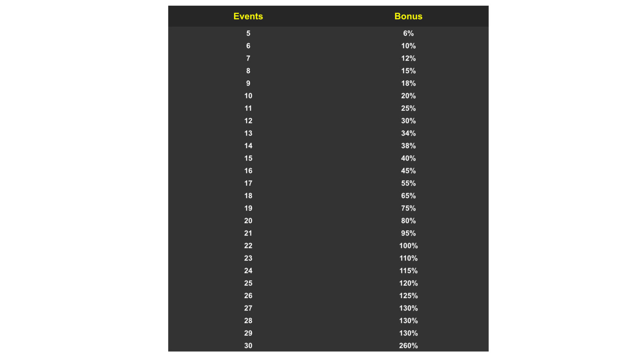Select the row with 10 events

[x=328, y=96]
